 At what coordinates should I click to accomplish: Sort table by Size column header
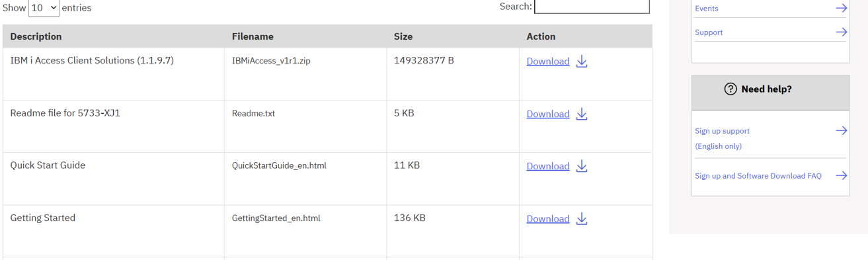(x=403, y=36)
